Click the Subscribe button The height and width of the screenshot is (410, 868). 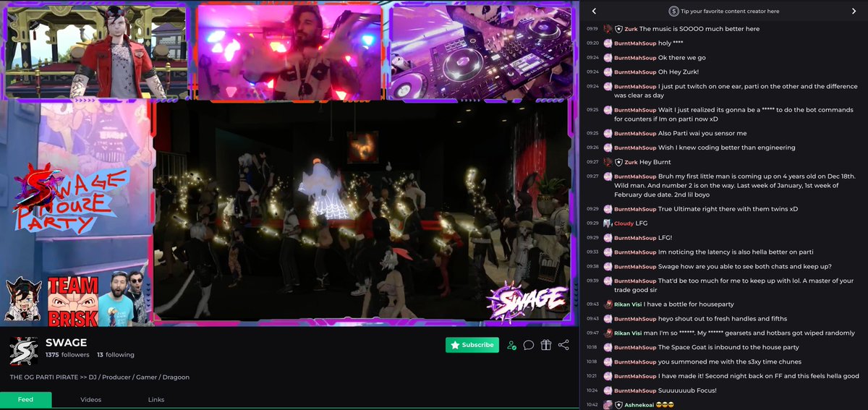[x=472, y=345]
